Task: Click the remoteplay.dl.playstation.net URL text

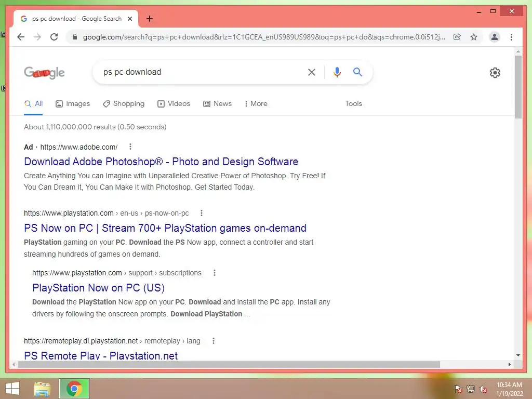Action: point(112,341)
